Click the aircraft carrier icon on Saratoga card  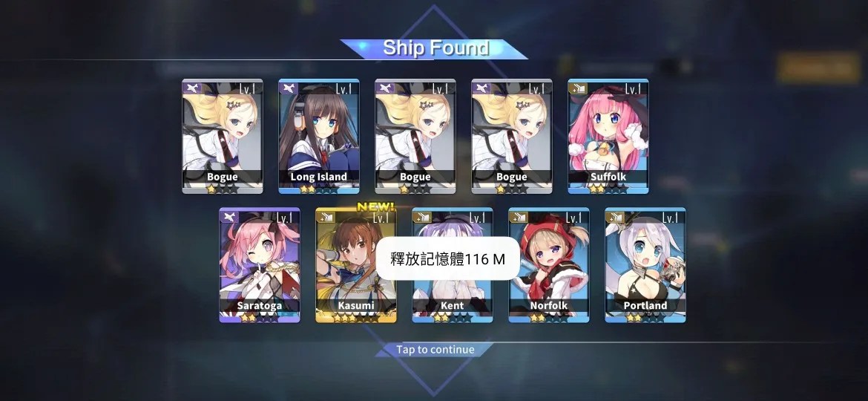[229, 216]
